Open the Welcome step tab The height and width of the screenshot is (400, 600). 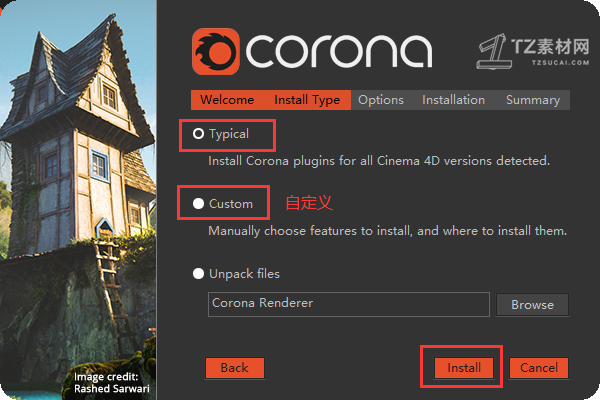pos(227,100)
